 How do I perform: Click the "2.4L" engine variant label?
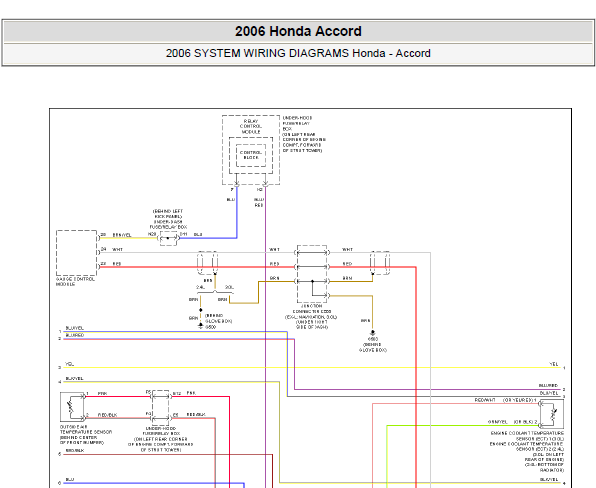(x=200, y=287)
